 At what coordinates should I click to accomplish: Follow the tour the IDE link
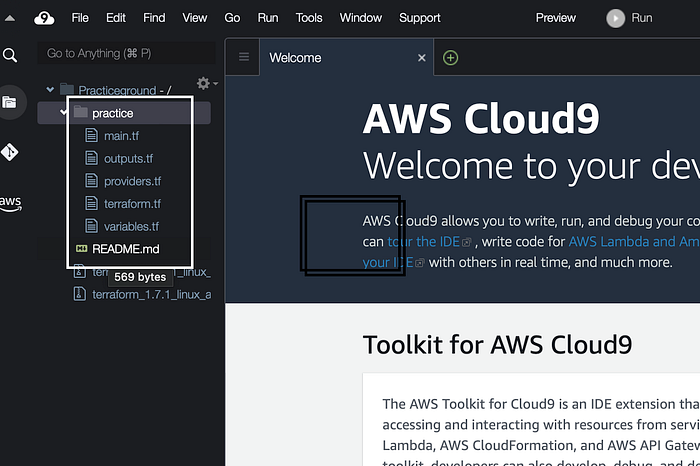click(x=423, y=241)
